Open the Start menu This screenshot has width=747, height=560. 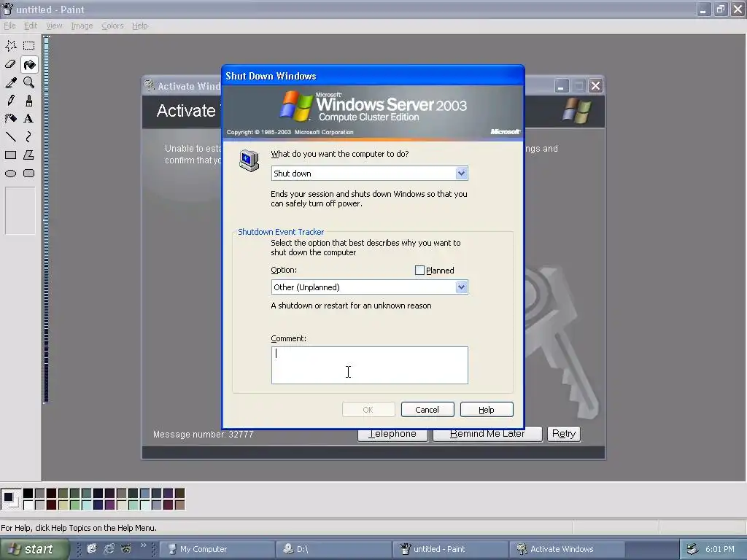click(x=34, y=549)
